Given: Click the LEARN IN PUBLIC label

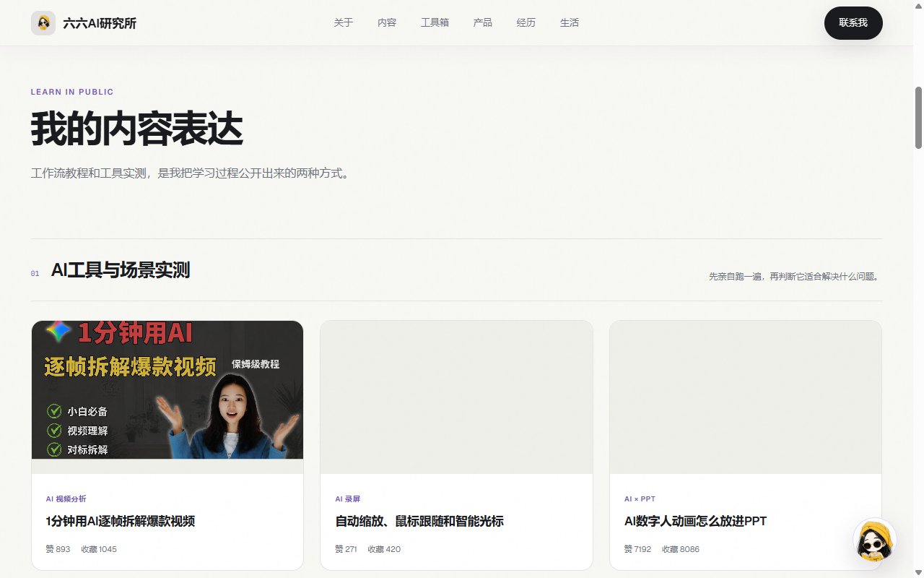Looking at the screenshot, I should [x=72, y=92].
